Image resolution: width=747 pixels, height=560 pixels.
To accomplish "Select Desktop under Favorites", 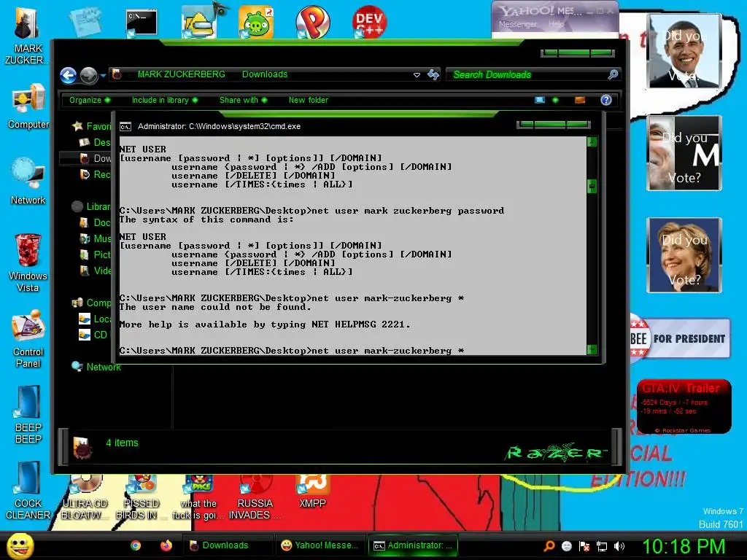I will tap(96, 142).
